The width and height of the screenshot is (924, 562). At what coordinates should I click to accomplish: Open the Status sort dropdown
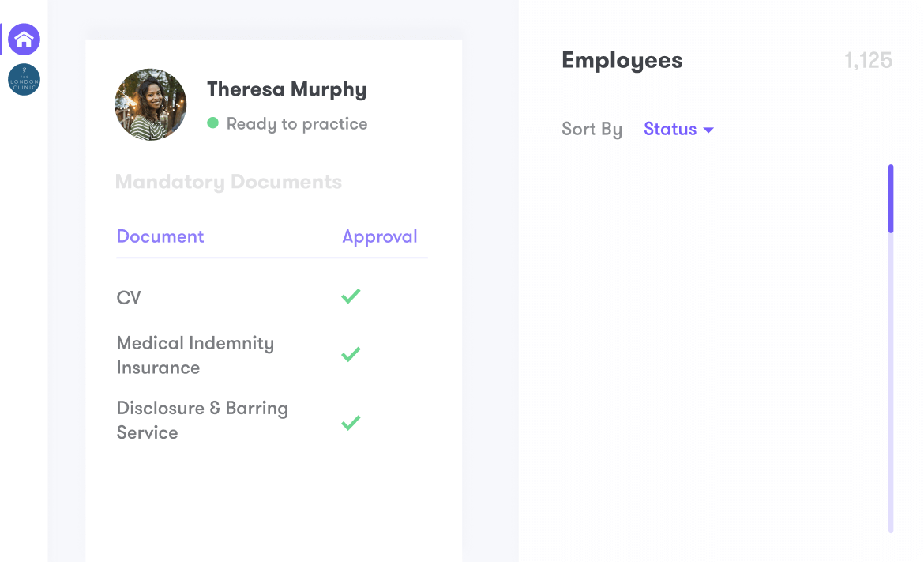coord(678,129)
